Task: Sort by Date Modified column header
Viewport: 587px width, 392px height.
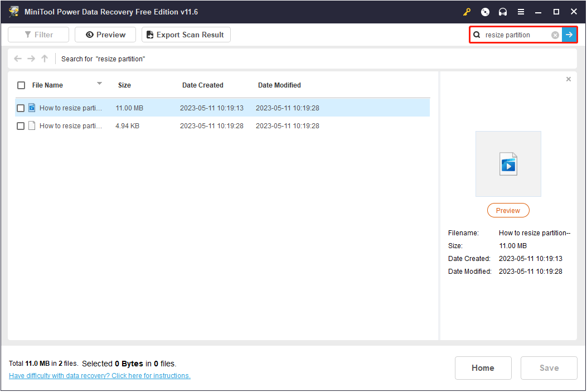Action: click(279, 85)
